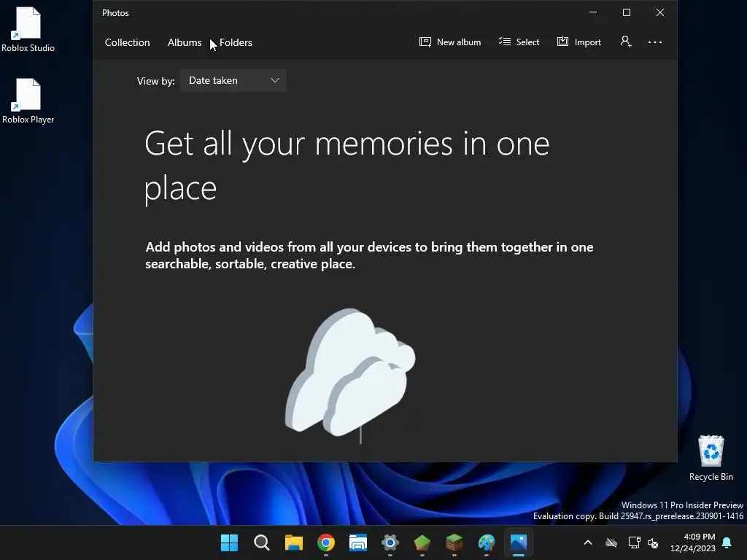Click the OneDrive cloud tray icon
Screen dimensions: 747x560
[x=611, y=542]
